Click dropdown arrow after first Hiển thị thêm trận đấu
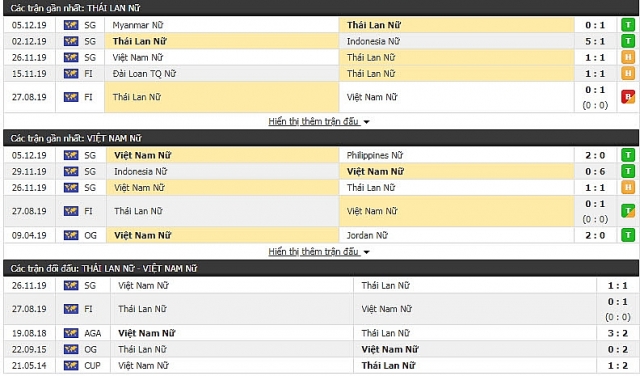This screenshot has height=376, width=640. coord(366,122)
